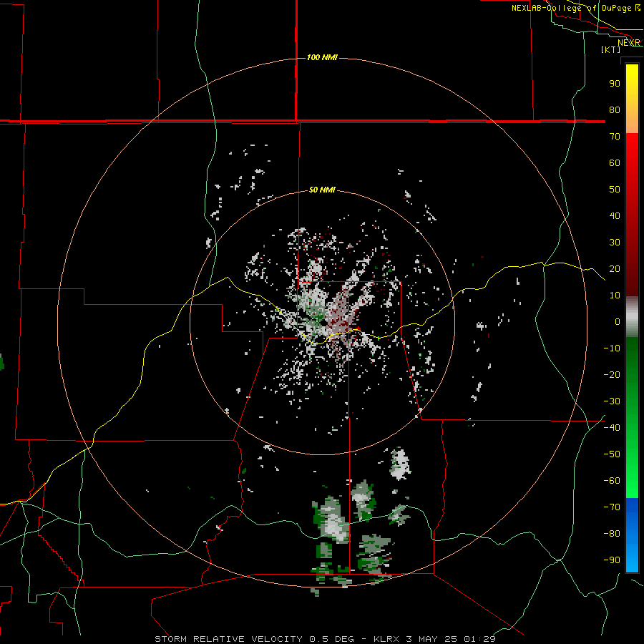Click the "20" scale label on color bar
This screenshot has height=644, width=644.
point(615,268)
